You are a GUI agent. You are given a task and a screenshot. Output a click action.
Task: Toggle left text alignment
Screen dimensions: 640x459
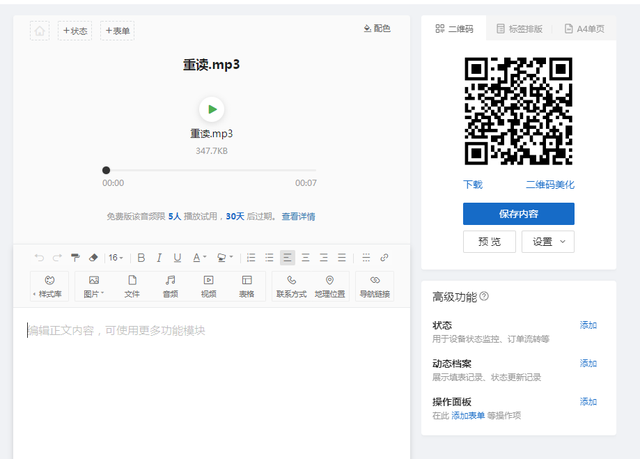[x=287, y=257]
